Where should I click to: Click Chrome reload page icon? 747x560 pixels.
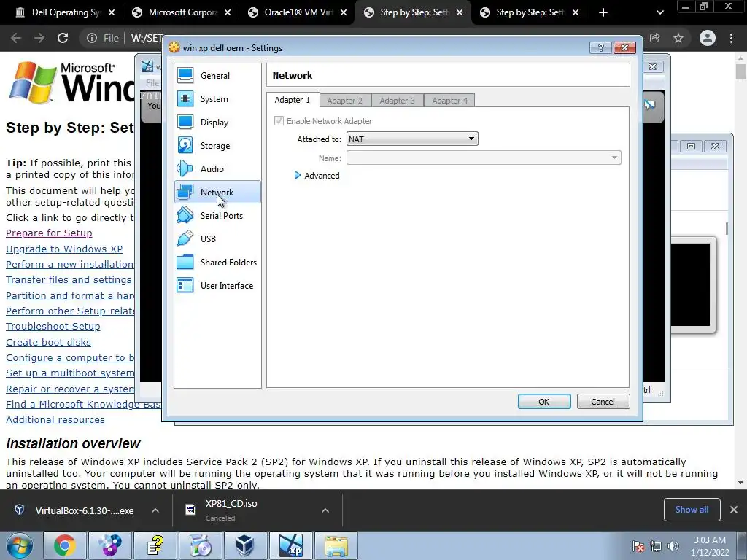(63, 38)
